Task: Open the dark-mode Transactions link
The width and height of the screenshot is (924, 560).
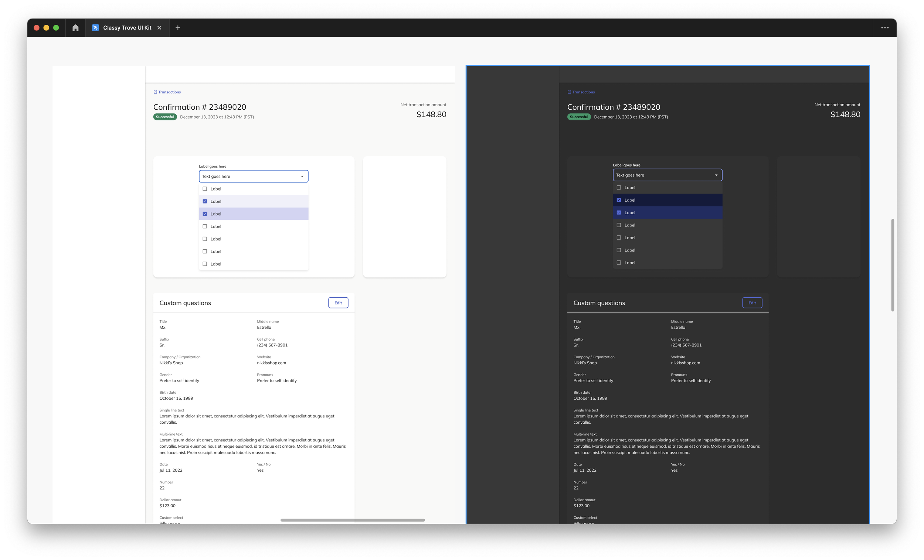Action: [583, 92]
